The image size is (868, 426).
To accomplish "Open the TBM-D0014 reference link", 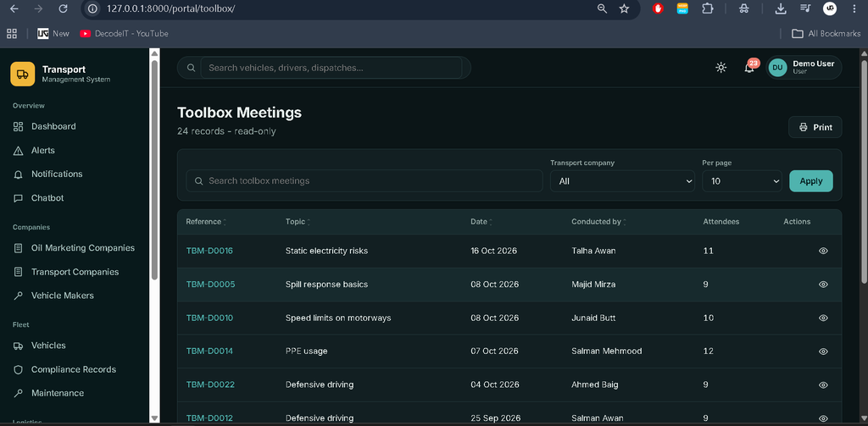I will pyautogui.click(x=209, y=351).
